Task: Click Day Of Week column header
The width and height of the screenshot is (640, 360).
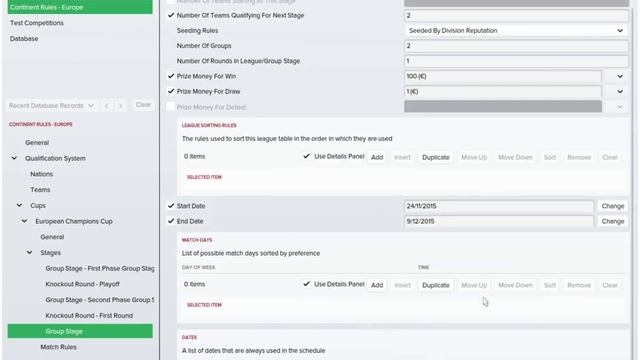Action: tap(198, 267)
